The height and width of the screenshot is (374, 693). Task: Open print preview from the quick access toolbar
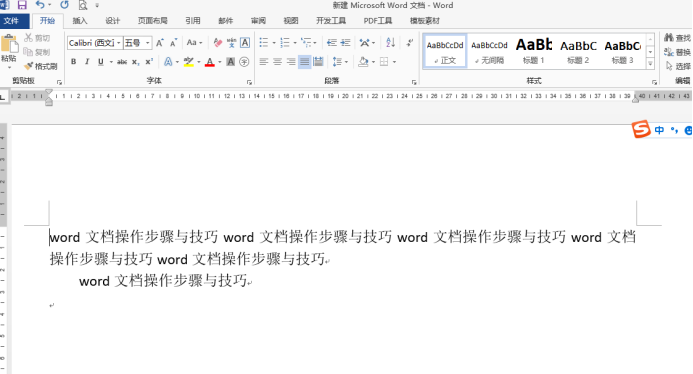pos(83,5)
